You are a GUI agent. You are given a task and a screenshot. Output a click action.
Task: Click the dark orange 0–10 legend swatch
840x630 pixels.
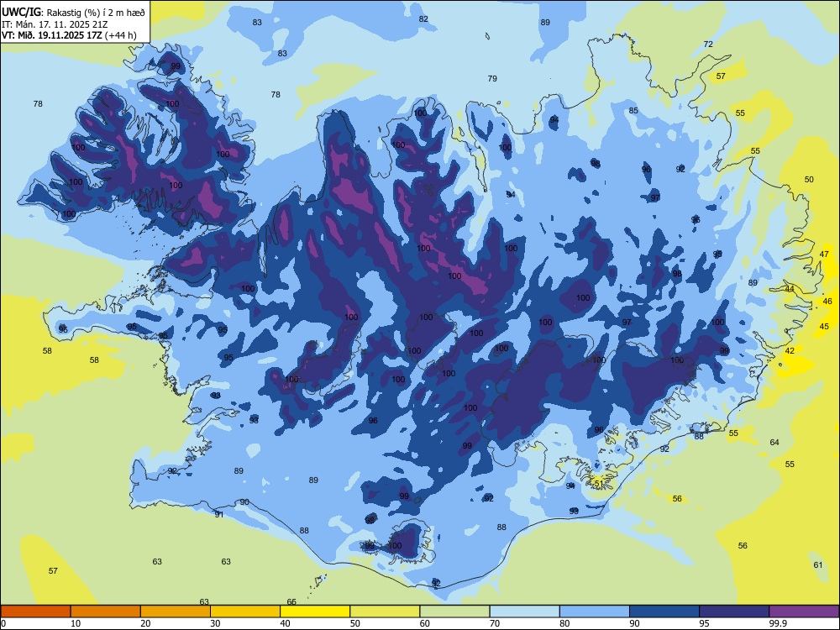(35, 612)
